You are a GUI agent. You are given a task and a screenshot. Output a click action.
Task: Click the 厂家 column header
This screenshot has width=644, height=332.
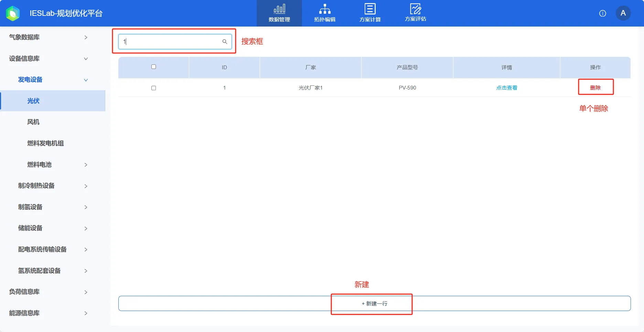click(311, 68)
